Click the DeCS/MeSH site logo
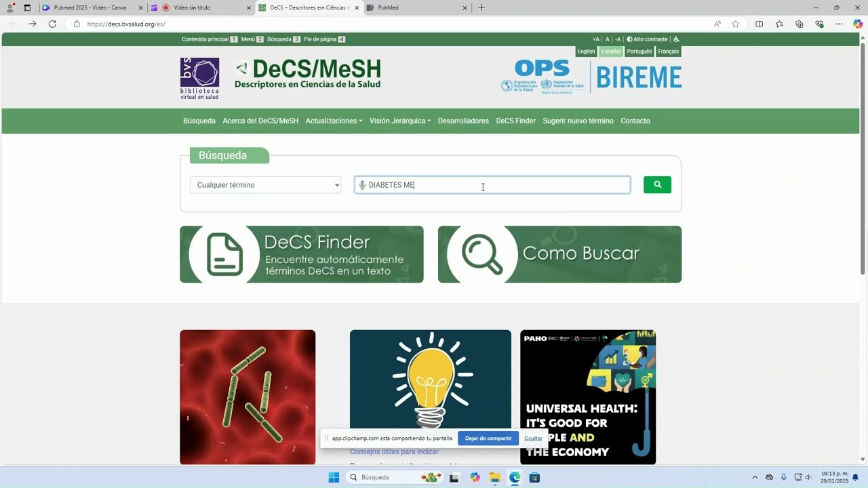 pyautogui.click(x=308, y=74)
